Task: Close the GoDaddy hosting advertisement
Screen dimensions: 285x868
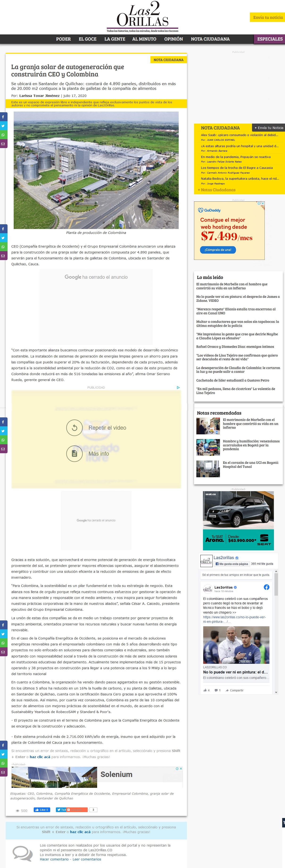Action: click(262, 203)
